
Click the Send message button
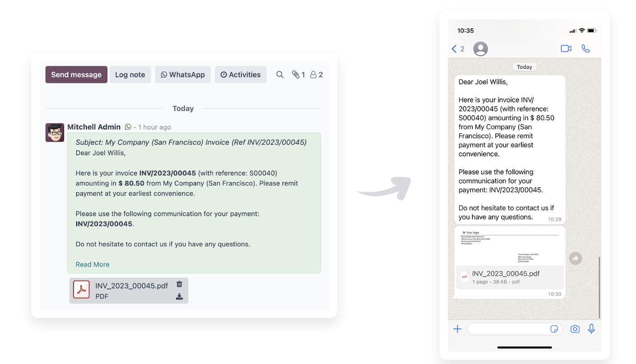[x=76, y=75]
